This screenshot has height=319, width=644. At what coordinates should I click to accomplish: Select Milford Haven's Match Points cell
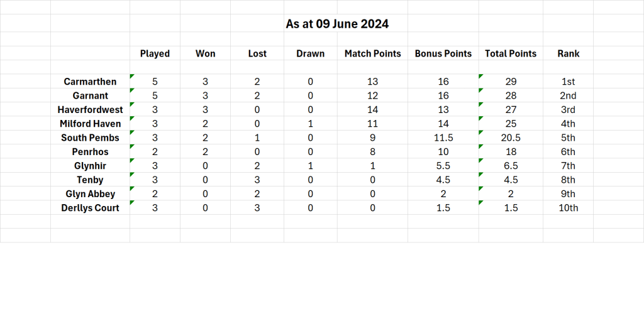372,124
